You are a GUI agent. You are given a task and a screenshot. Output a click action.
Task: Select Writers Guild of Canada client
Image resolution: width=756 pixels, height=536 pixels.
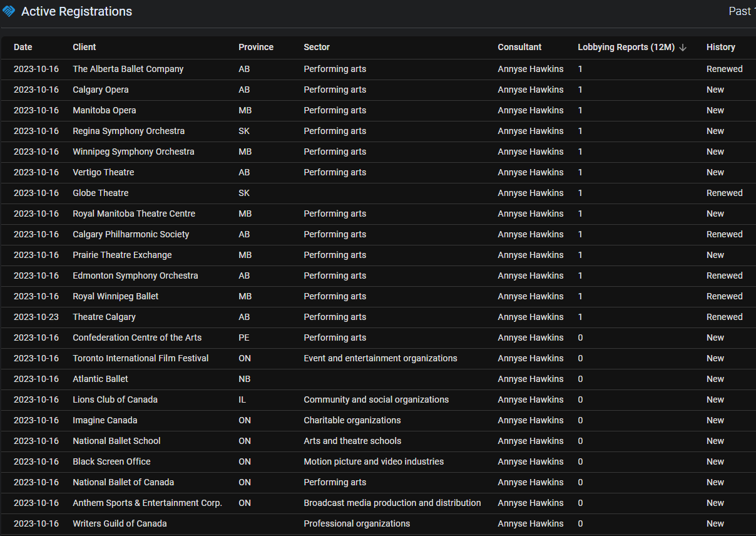point(120,523)
